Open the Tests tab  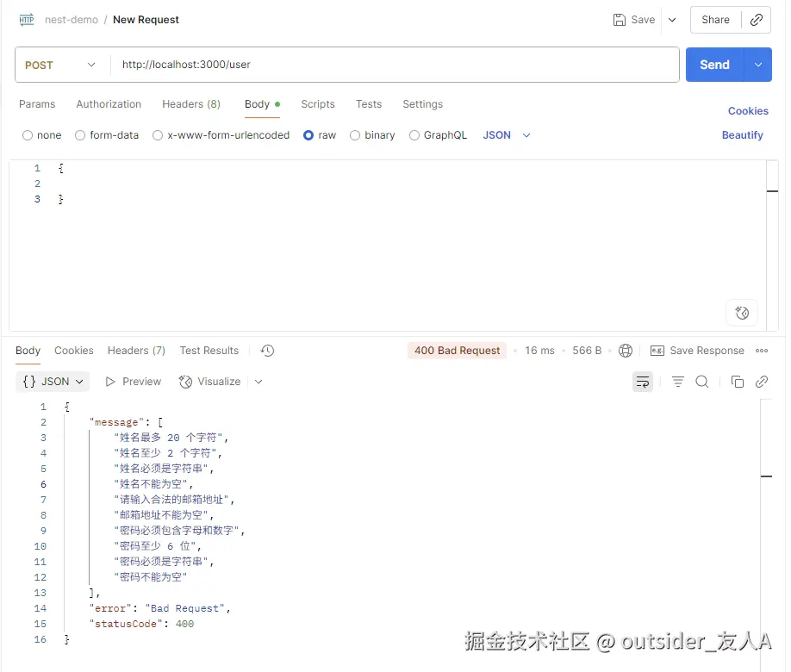click(x=369, y=104)
